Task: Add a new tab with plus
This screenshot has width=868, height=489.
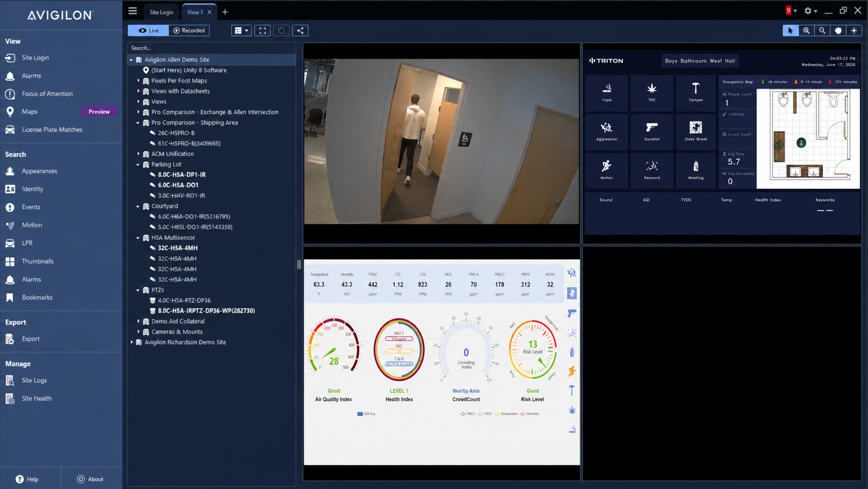Action: click(225, 12)
